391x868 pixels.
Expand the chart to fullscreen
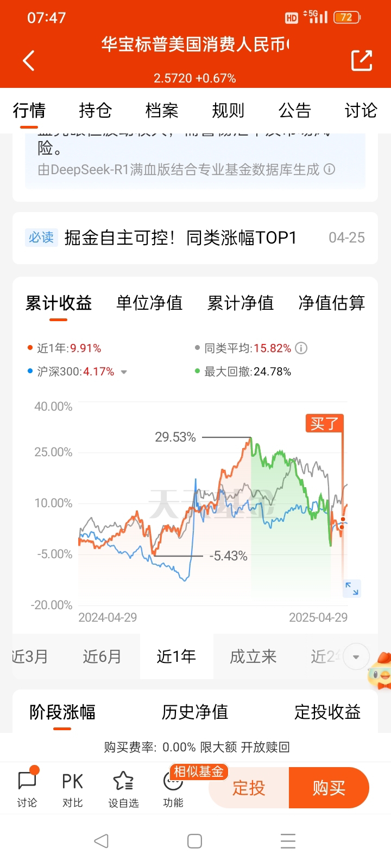click(x=352, y=588)
